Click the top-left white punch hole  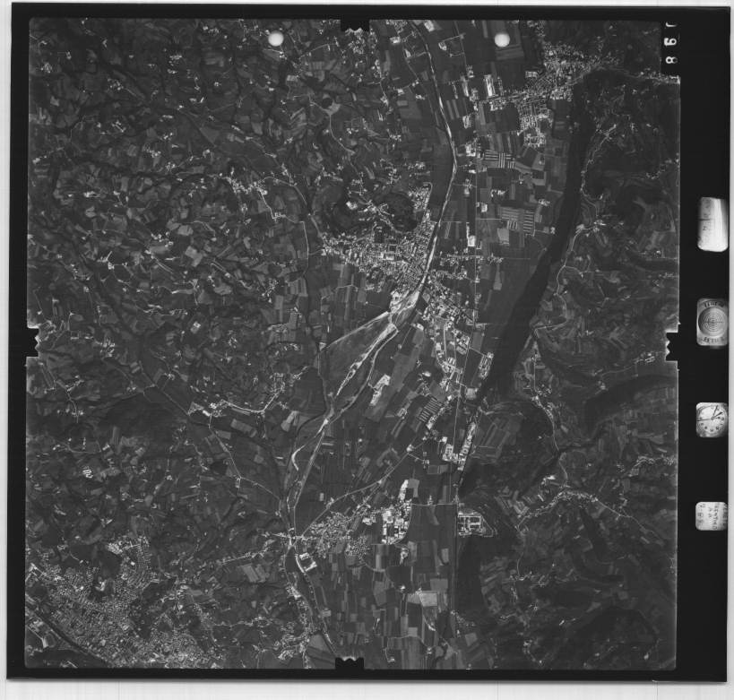tap(275, 39)
